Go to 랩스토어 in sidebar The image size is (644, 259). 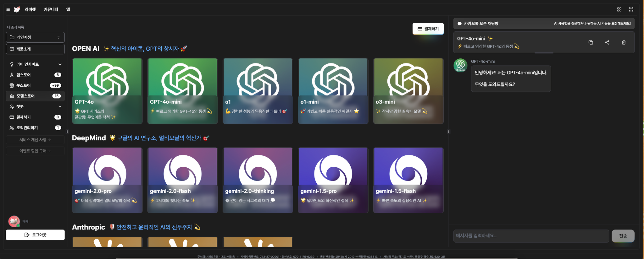click(x=35, y=75)
